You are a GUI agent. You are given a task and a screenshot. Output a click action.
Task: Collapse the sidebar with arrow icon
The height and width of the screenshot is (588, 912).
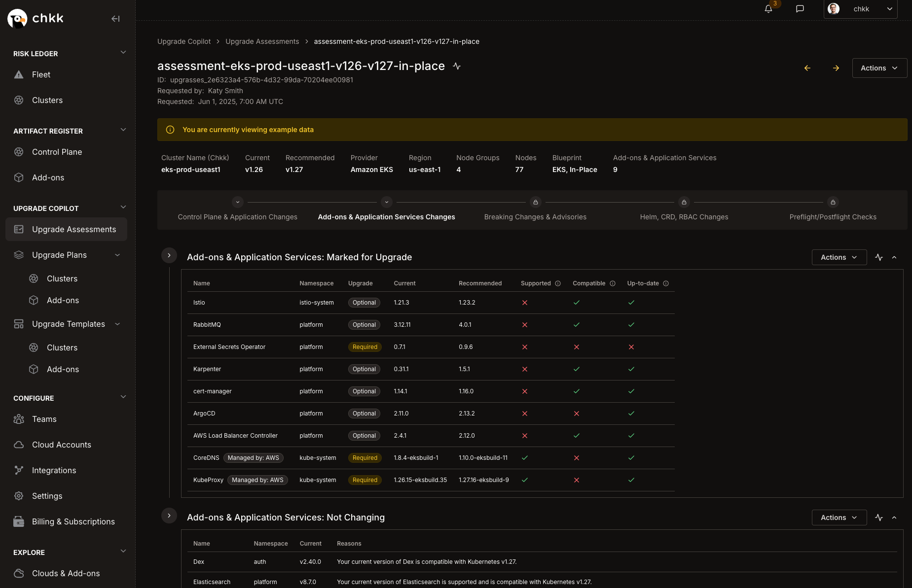click(115, 19)
